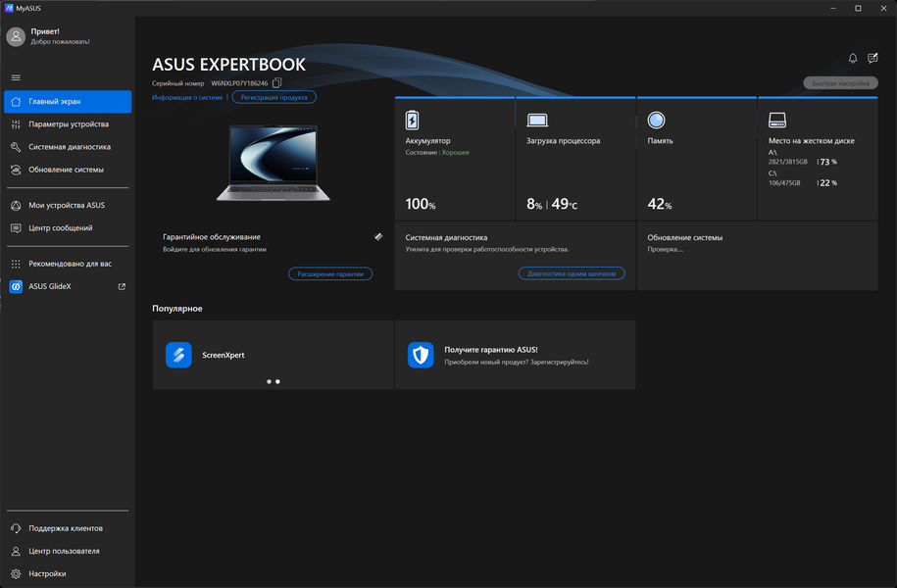Click the battery Аккумулятор icon
The width and height of the screenshot is (897, 588).
pyautogui.click(x=412, y=121)
